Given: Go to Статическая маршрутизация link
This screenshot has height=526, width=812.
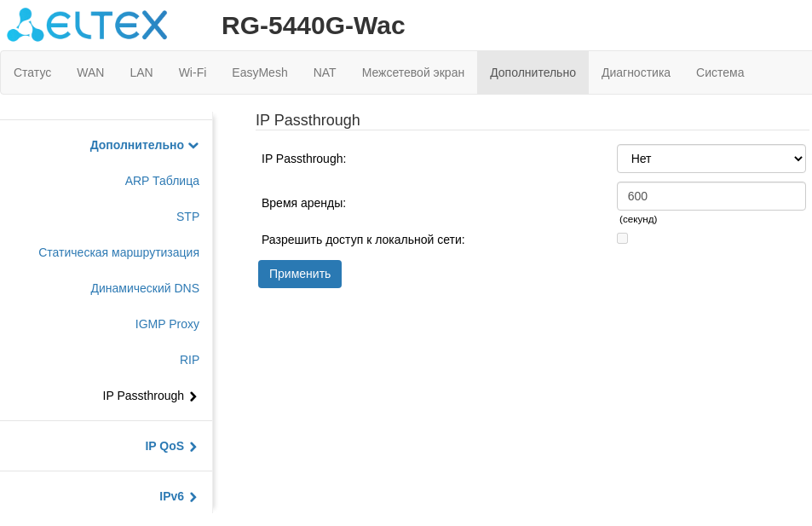Looking at the screenshot, I should pos(118,252).
